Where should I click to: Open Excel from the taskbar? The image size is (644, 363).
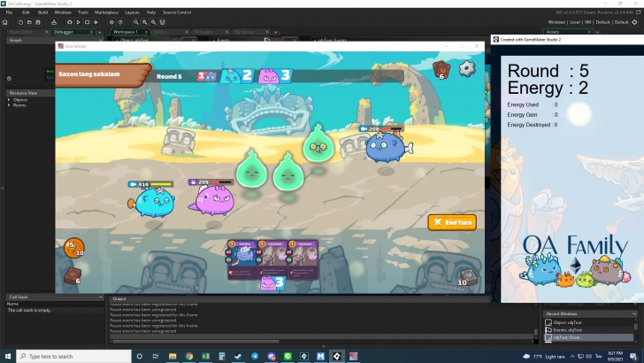[205, 356]
